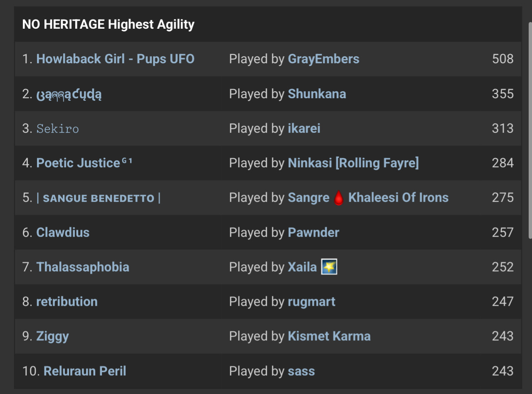
Task: Open player GrayEmbers profile
Action: (324, 59)
